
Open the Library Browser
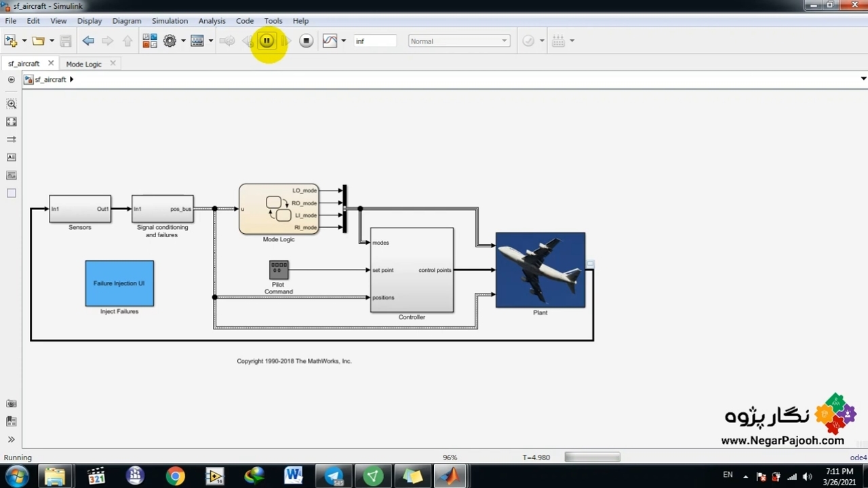click(x=150, y=41)
